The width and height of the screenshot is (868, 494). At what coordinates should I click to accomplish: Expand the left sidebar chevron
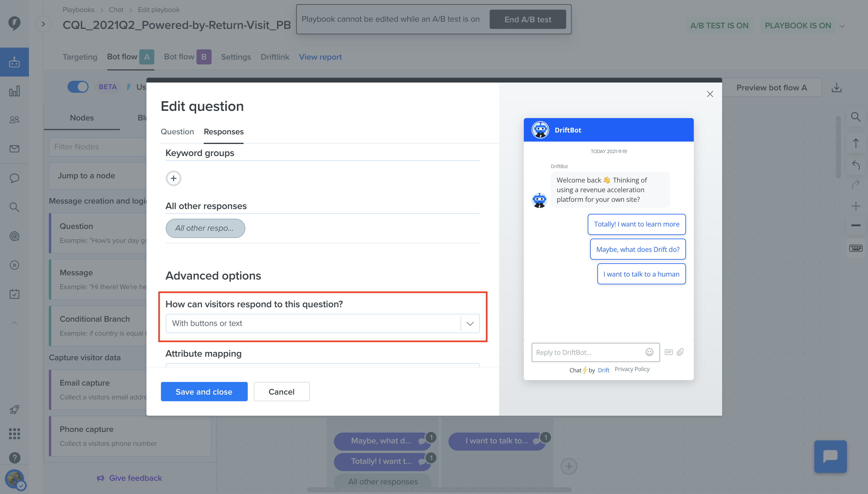43,24
